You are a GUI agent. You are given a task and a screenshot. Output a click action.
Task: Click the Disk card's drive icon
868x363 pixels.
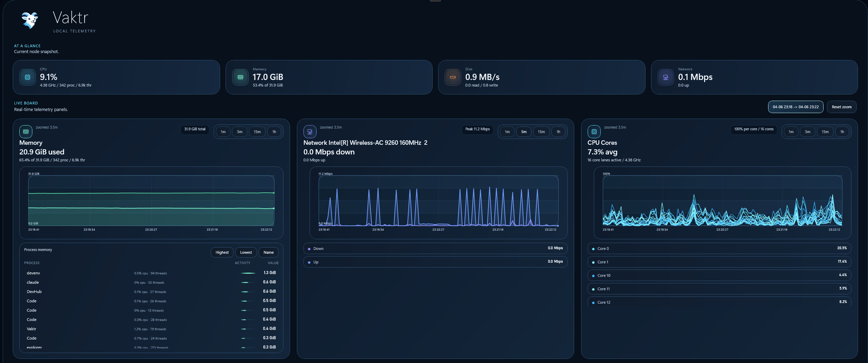point(453,77)
